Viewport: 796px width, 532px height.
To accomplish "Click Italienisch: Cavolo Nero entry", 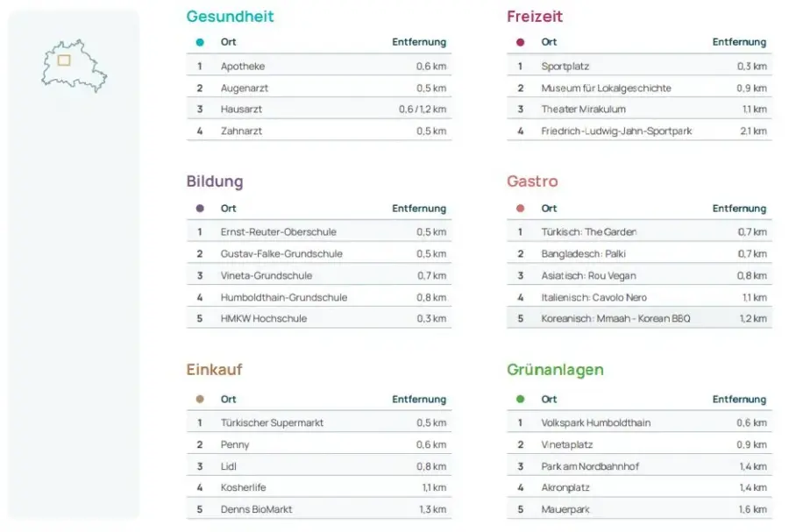I will [593, 297].
